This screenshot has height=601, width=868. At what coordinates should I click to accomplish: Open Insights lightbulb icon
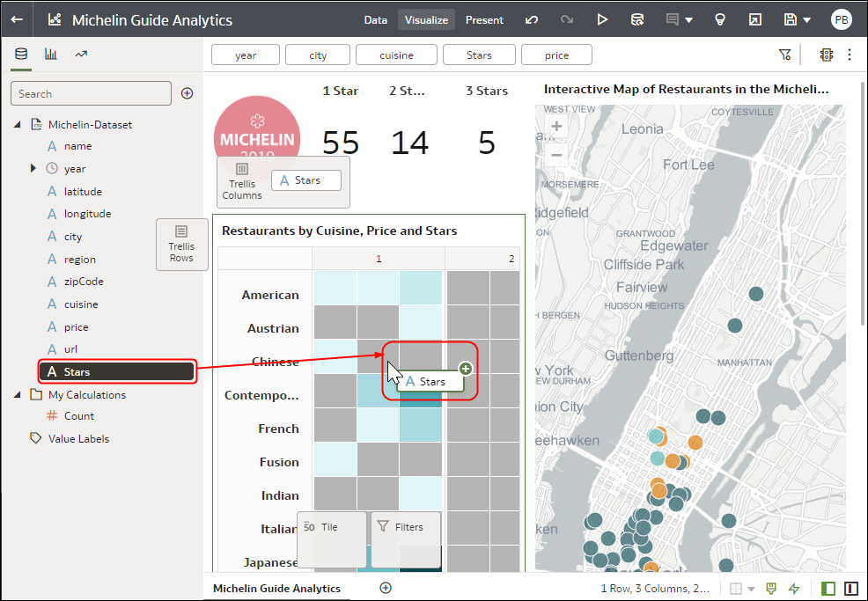tap(719, 20)
